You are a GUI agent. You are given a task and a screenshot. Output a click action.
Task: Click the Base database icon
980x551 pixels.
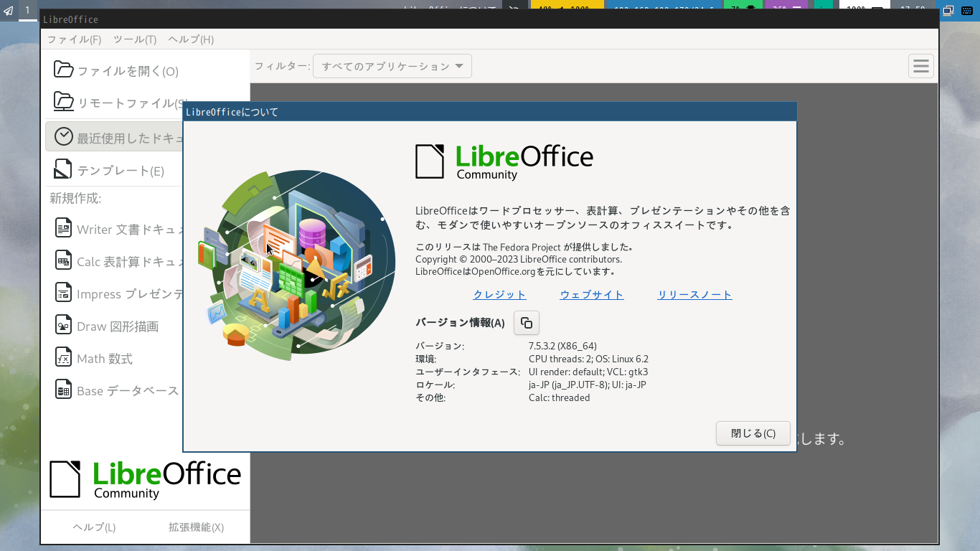tap(64, 390)
